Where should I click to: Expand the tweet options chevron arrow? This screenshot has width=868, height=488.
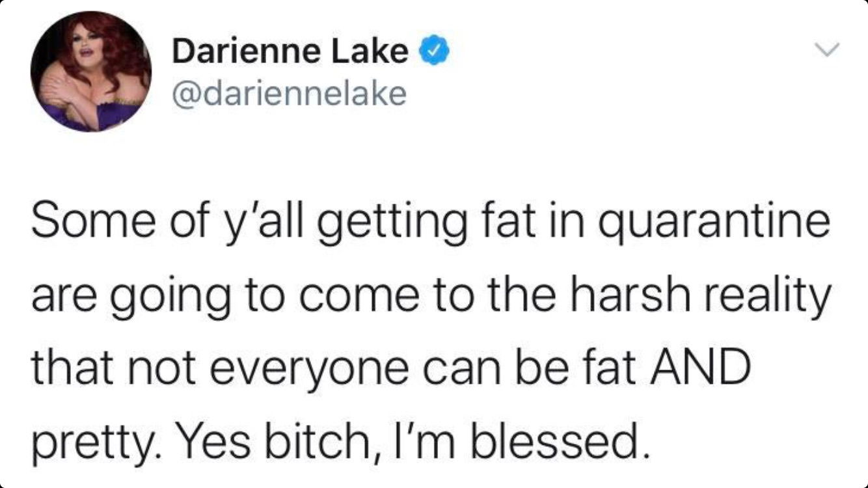point(829,49)
